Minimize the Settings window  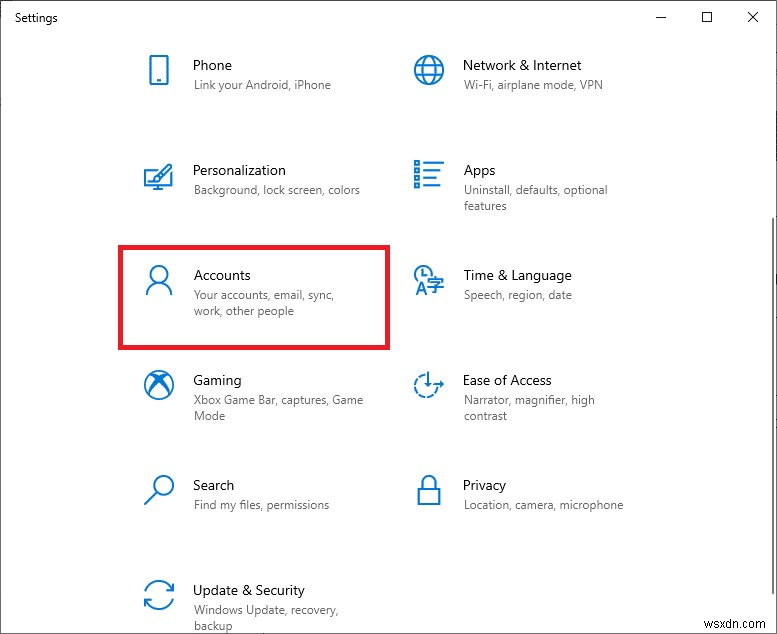point(661,17)
